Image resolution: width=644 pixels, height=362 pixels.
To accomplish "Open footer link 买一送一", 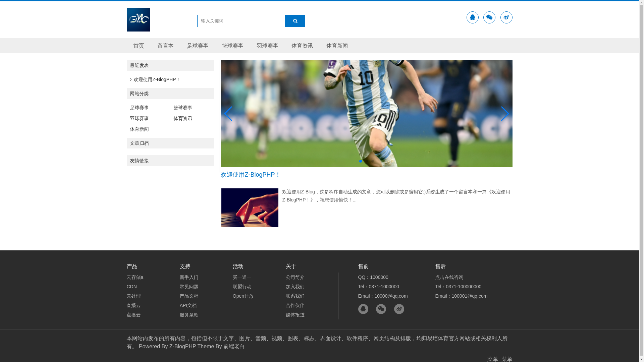I will 242,277.
